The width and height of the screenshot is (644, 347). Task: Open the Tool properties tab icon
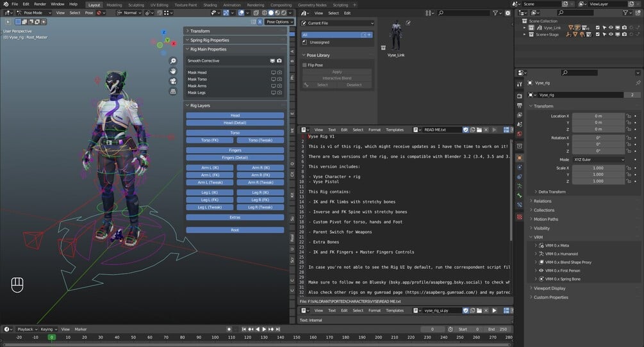click(520, 84)
